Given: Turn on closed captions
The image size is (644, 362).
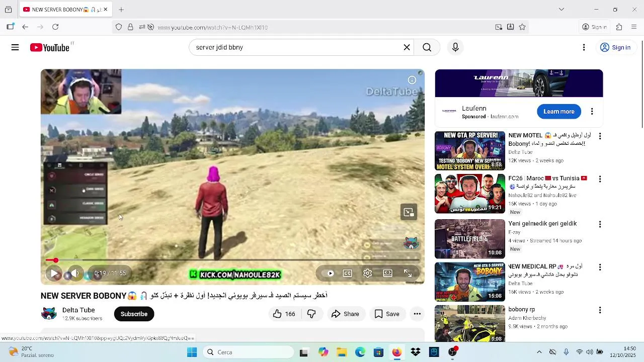Looking at the screenshot, I should (348, 274).
